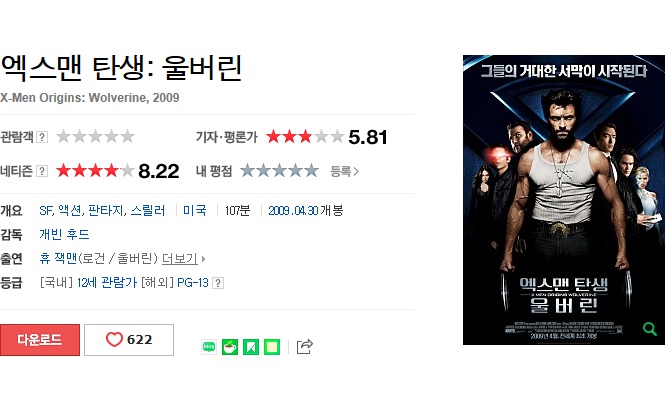Zoom poster using green magnifier icon
The image size is (665, 419).
click(649, 329)
